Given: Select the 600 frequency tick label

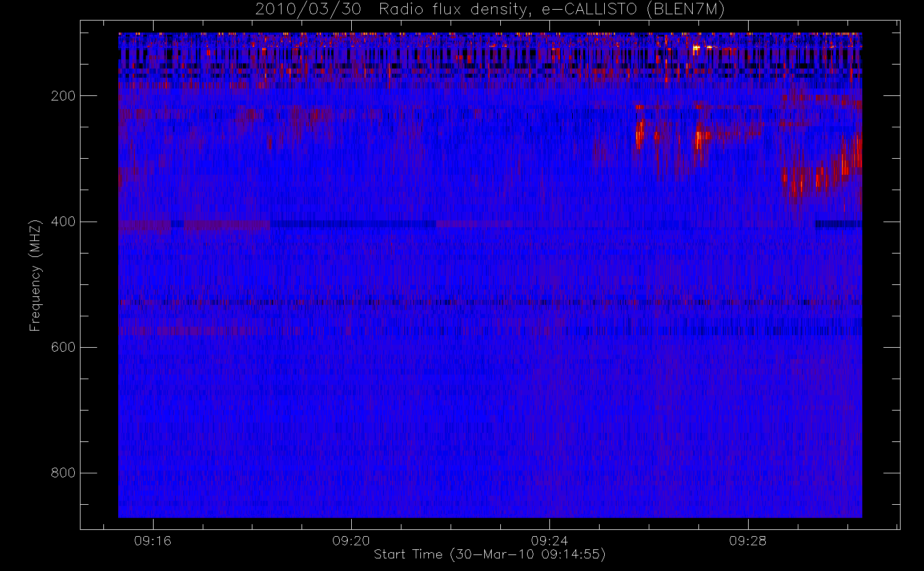Looking at the screenshot, I should click(x=63, y=347).
